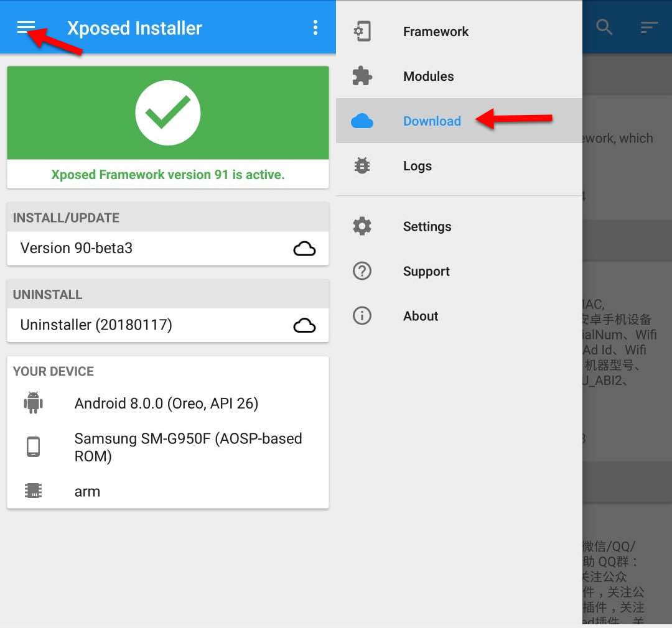
Task: Tap the Android robot icon
Action: point(34,403)
